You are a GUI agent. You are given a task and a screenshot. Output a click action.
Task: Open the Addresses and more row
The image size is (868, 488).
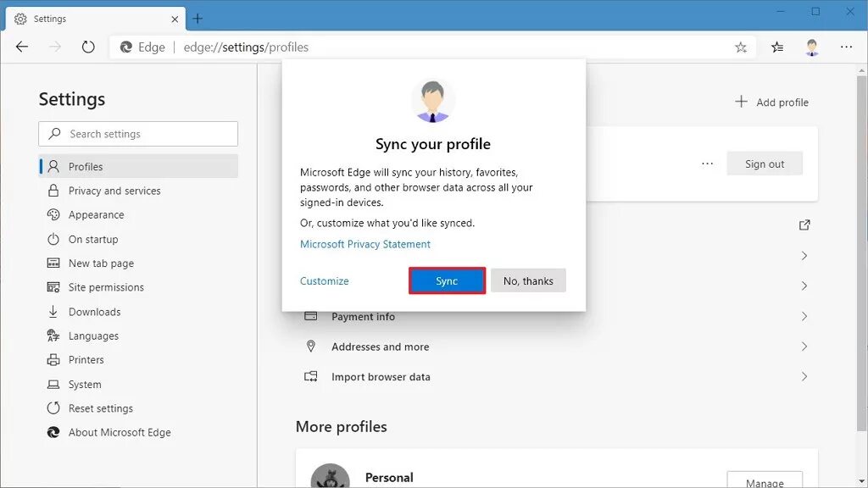pyautogui.click(x=557, y=347)
